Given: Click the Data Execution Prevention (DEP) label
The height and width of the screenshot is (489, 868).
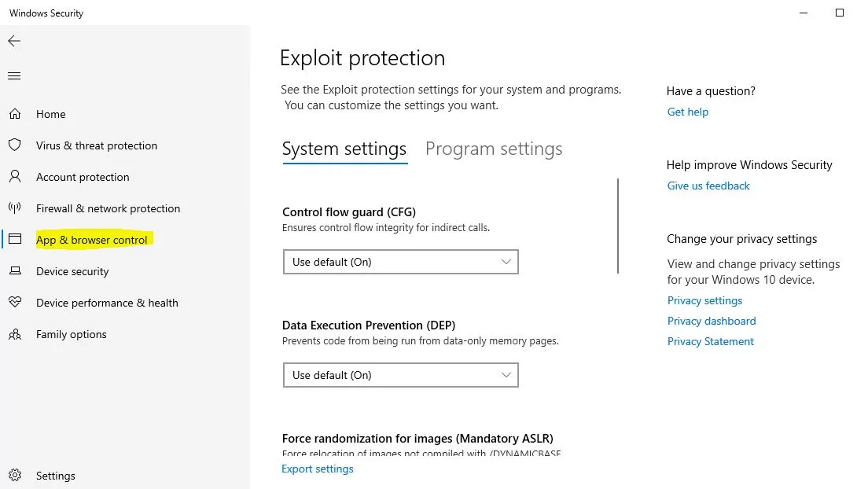Looking at the screenshot, I should pyautogui.click(x=369, y=325).
